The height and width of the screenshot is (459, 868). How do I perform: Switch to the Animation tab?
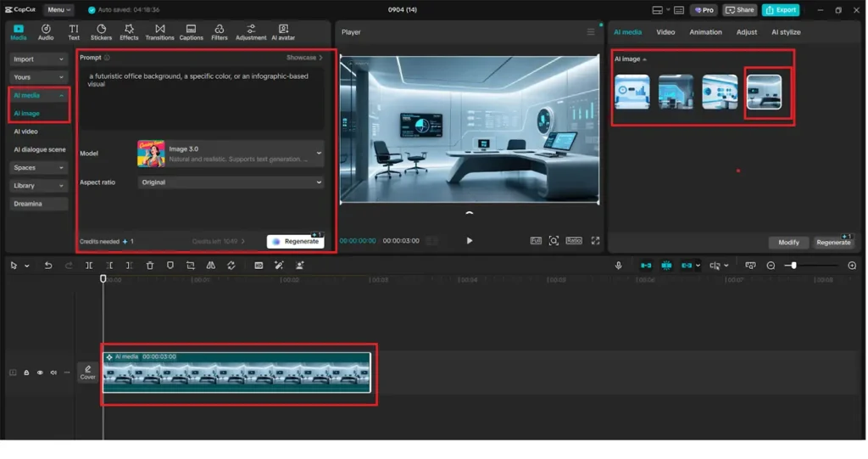pyautogui.click(x=705, y=32)
